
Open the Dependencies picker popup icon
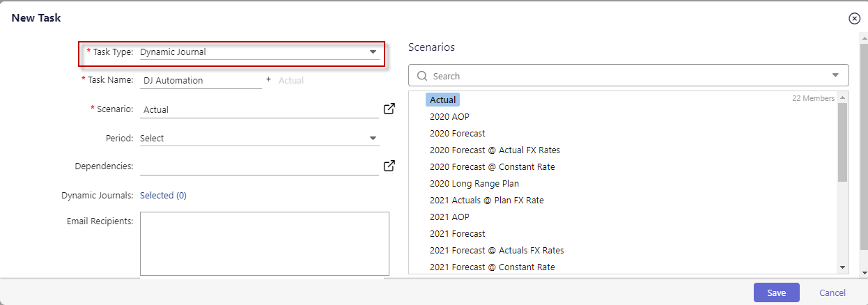389,166
